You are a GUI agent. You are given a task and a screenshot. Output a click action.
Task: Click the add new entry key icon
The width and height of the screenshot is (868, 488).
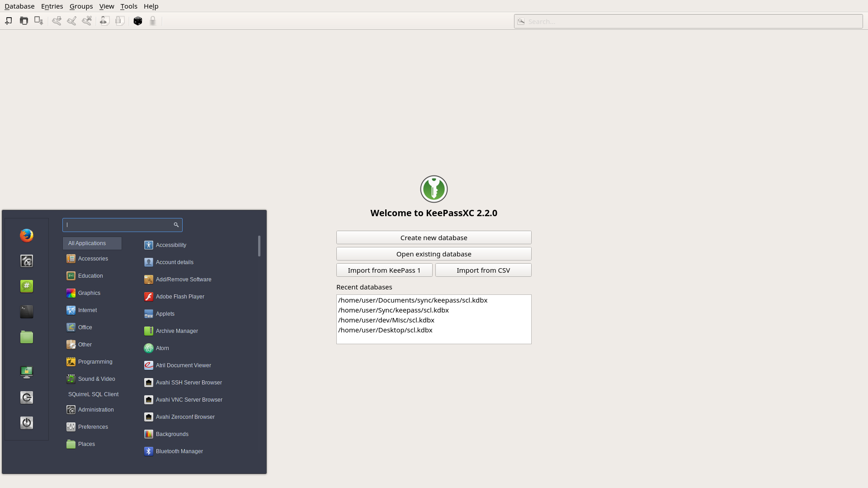[57, 21]
